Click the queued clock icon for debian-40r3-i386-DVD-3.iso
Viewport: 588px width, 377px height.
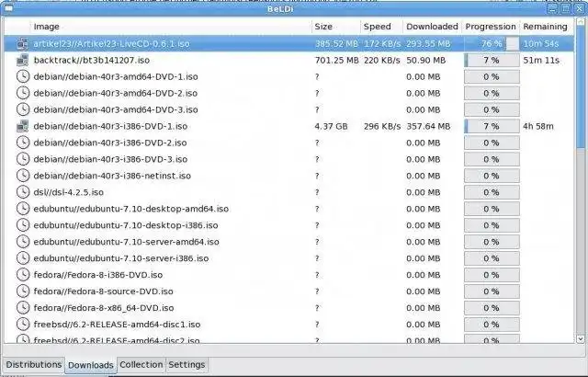pyautogui.click(x=23, y=159)
